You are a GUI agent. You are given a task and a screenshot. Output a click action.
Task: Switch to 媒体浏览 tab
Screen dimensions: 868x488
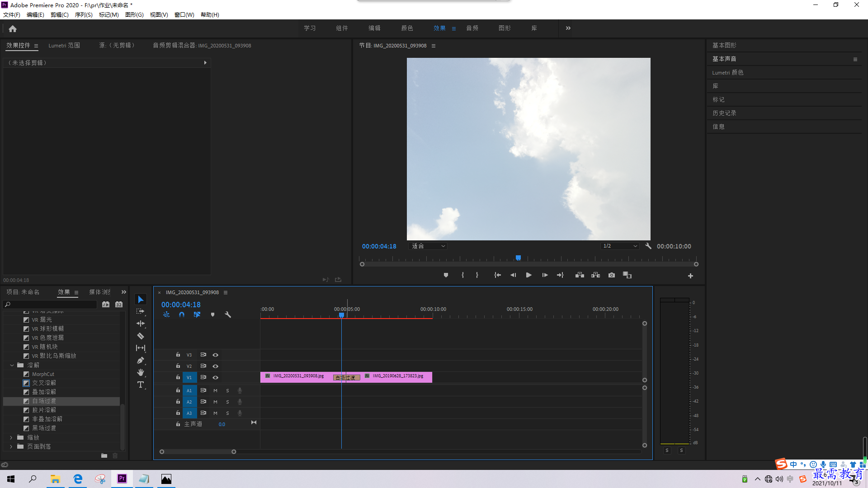[x=100, y=292]
